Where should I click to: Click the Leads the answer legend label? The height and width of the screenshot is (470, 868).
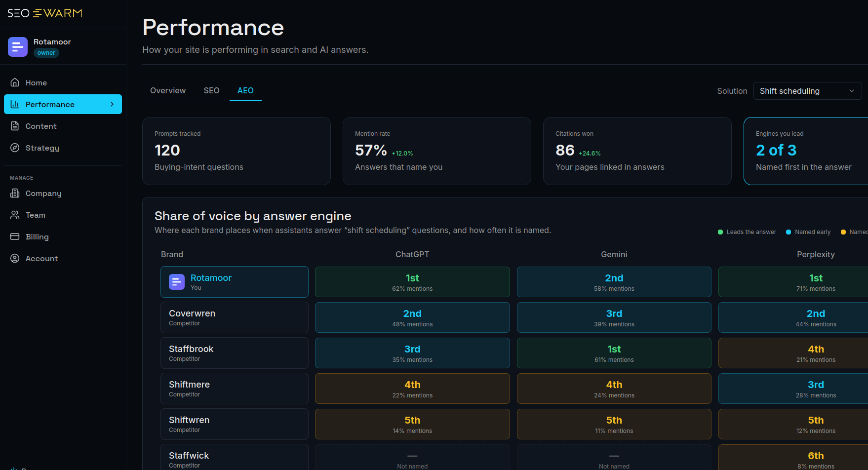(x=751, y=232)
